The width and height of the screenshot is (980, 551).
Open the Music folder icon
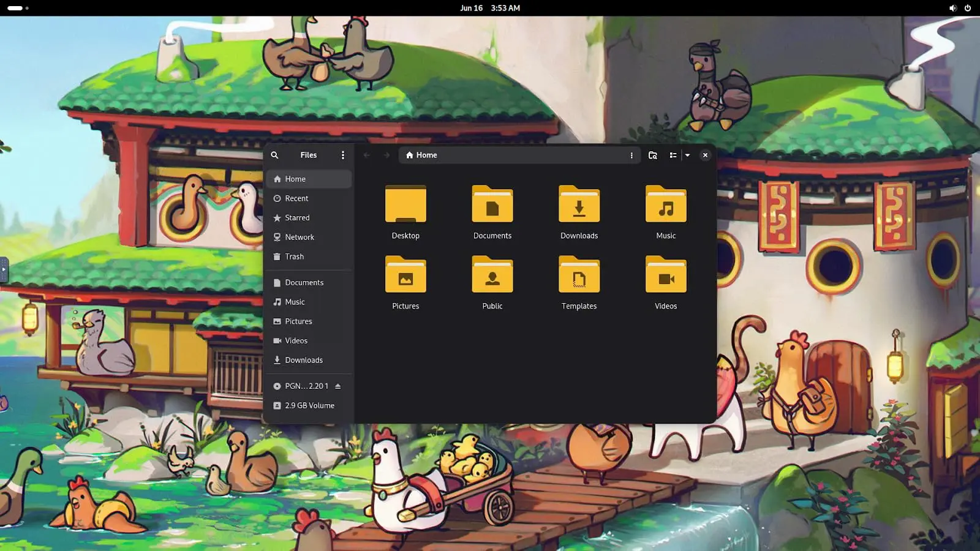(666, 204)
